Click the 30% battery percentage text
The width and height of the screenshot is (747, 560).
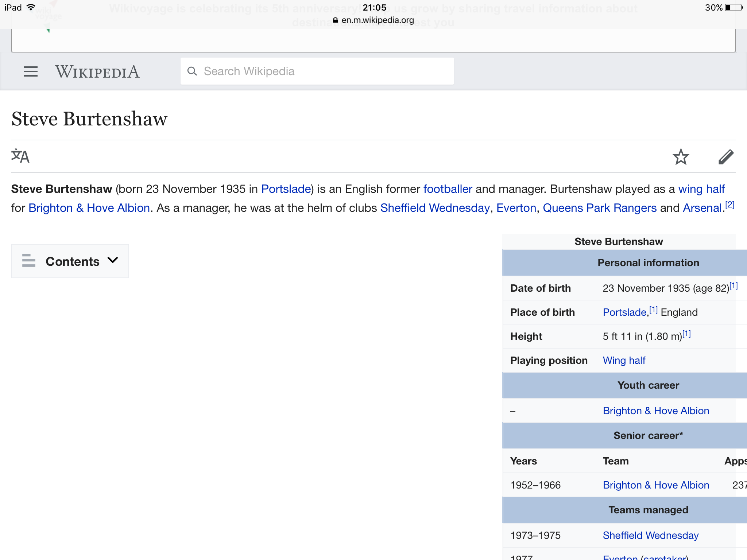(x=714, y=7)
